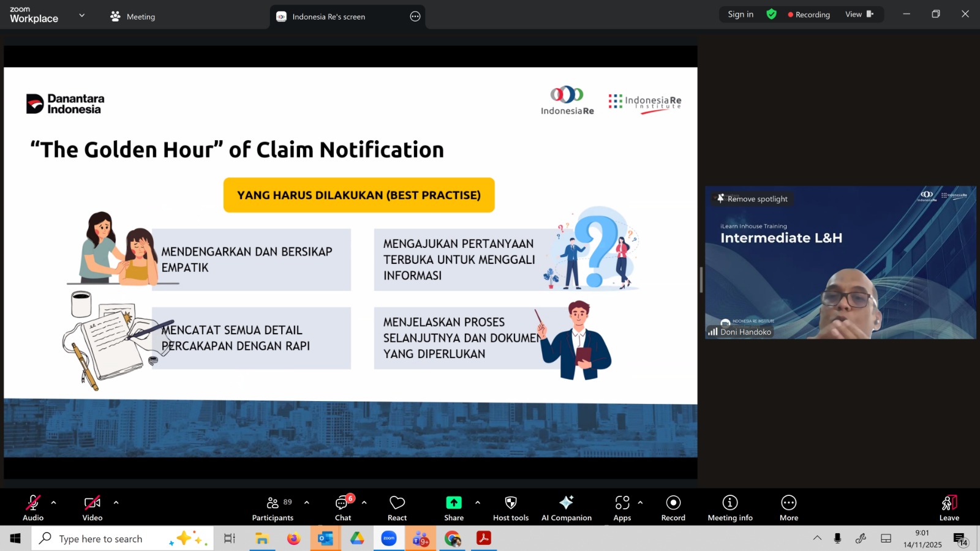Open Host tools shield icon
Image resolution: width=980 pixels, height=551 pixels.
[x=510, y=508]
